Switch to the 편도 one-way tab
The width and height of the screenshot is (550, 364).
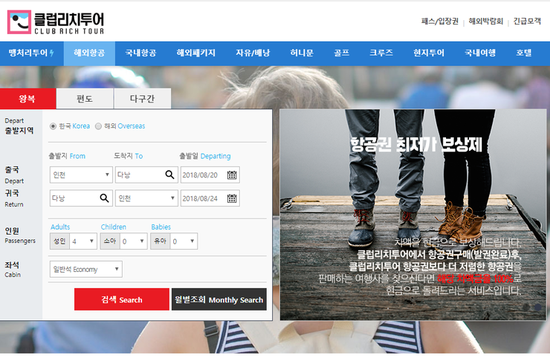[x=85, y=99]
